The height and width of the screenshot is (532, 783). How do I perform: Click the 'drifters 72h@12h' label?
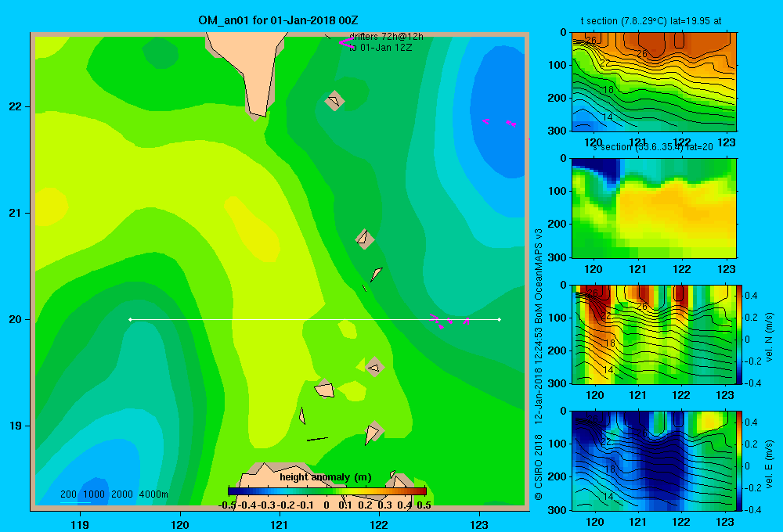[386, 37]
